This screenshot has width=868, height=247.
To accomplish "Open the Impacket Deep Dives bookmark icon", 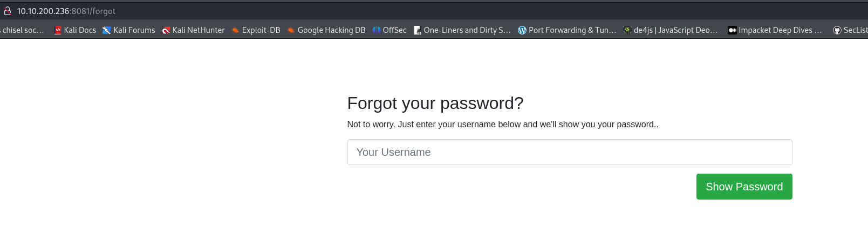I will 733,30.
